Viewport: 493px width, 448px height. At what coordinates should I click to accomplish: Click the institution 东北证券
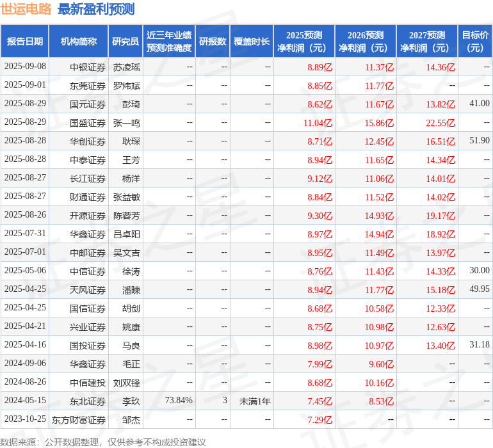(88, 401)
